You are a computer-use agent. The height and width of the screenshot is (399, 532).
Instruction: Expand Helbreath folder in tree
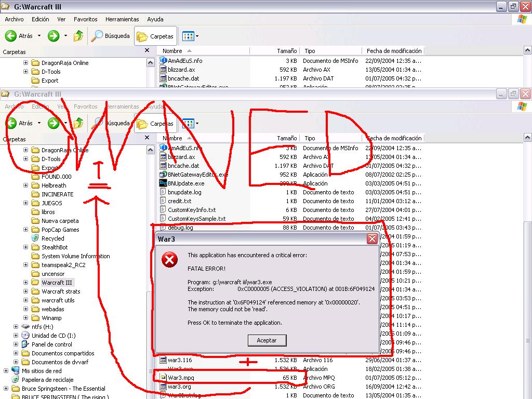[26, 185]
